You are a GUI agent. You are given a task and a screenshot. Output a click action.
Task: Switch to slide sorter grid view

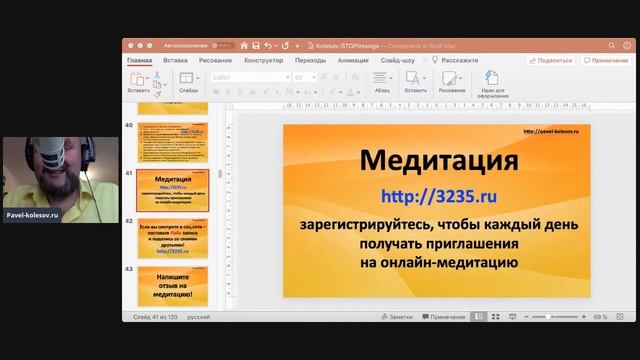click(x=496, y=317)
